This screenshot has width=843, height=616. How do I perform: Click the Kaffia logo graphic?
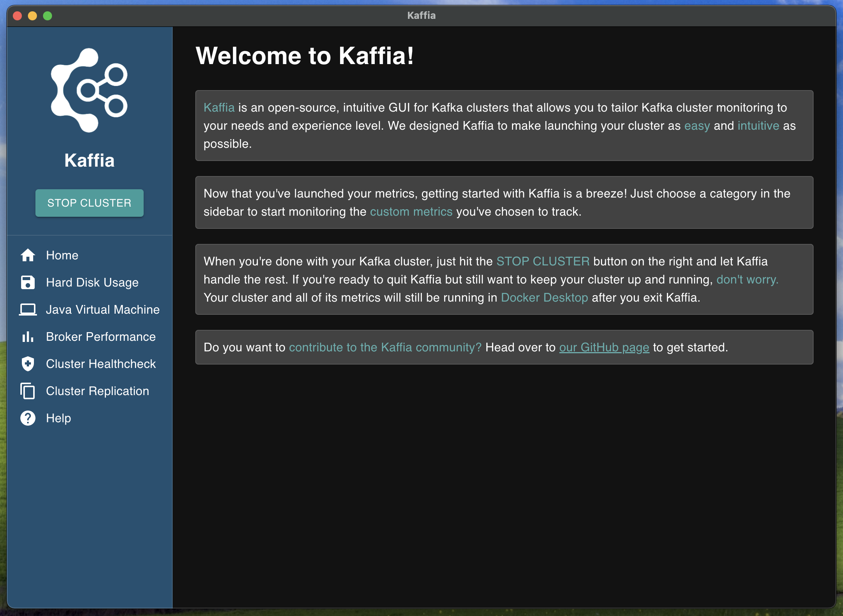point(88,90)
